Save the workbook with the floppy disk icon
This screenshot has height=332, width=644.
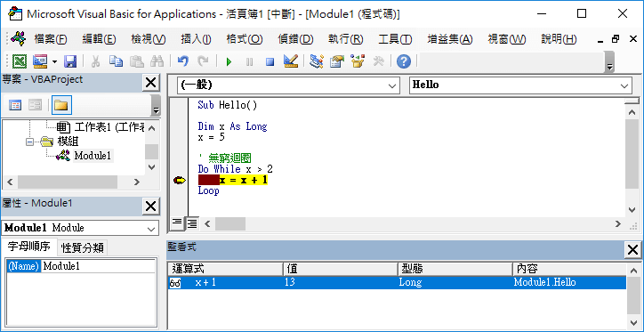[70, 61]
